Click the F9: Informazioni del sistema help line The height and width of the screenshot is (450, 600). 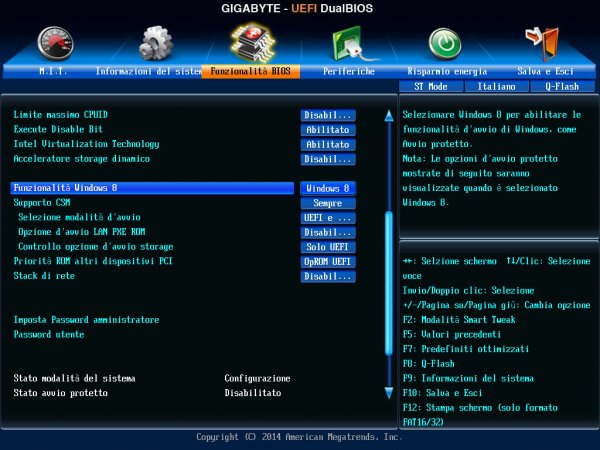(x=468, y=378)
